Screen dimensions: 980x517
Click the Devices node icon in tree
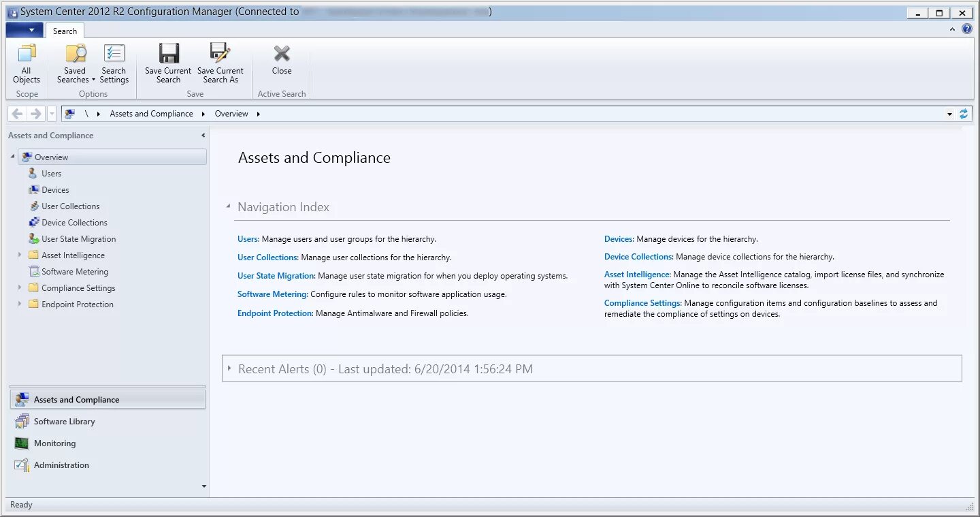pyautogui.click(x=33, y=190)
